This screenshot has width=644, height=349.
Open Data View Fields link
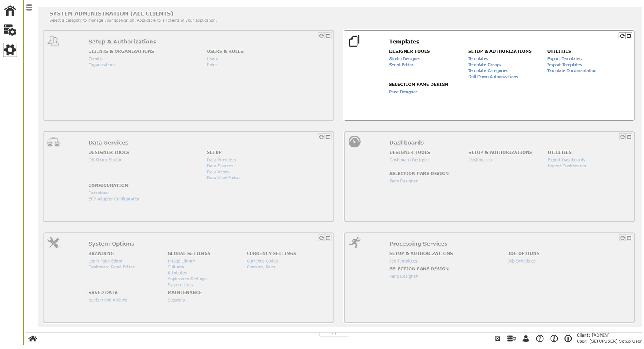pyautogui.click(x=223, y=178)
